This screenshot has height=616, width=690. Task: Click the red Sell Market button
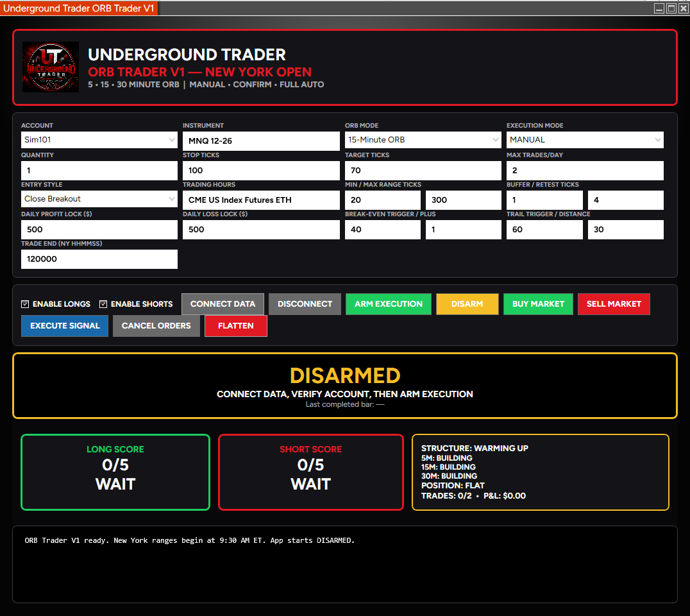point(614,304)
